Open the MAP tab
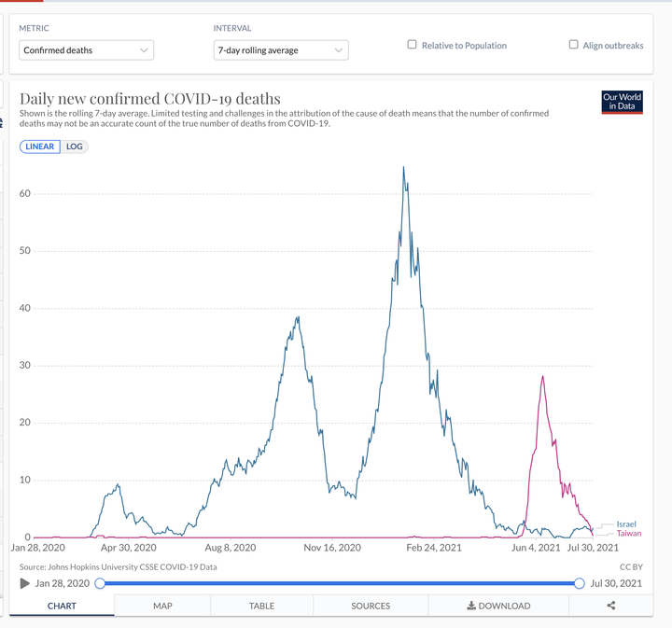Image resolution: width=672 pixels, height=628 pixels. click(x=162, y=606)
